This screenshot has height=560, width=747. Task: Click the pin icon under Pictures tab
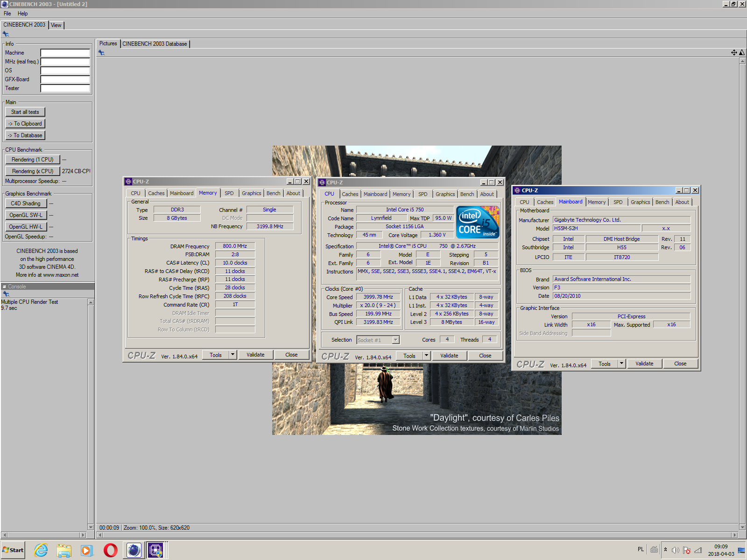click(x=101, y=53)
